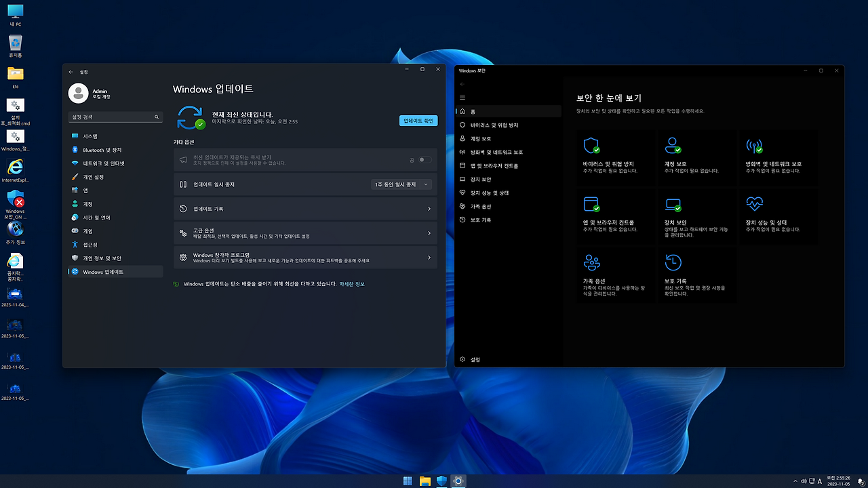This screenshot has width=868, height=488.
Task: Click the Windows Security shield on taskbar
Action: (x=441, y=481)
